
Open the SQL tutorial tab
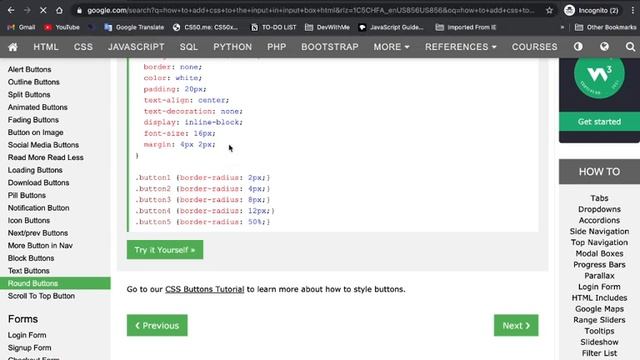pos(189,47)
